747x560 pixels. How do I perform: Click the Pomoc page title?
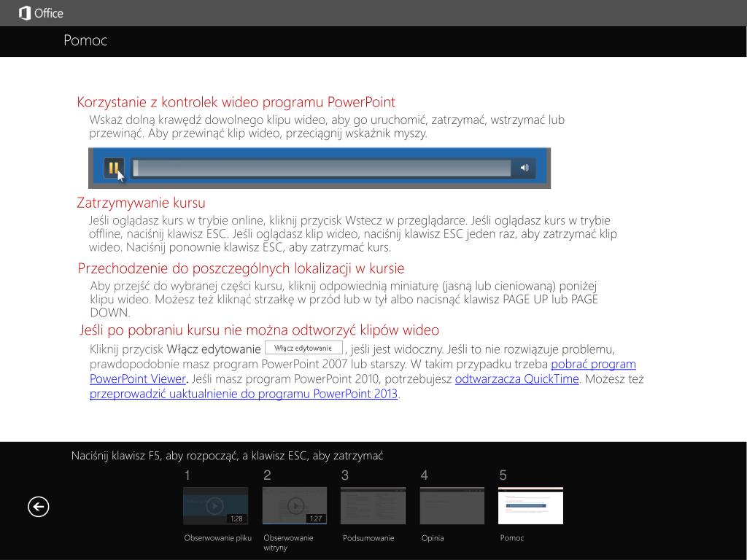tap(85, 41)
